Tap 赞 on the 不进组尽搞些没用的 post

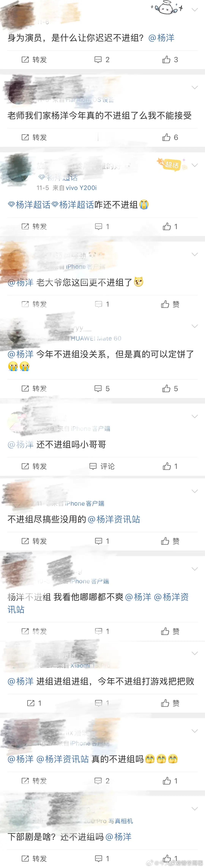pyautogui.click(x=170, y=541)
